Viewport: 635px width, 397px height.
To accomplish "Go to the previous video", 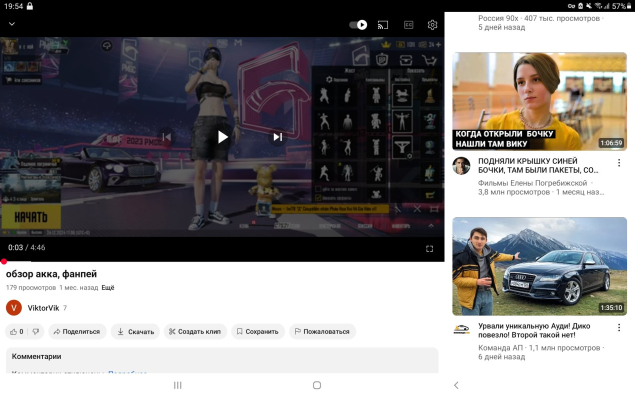I will (166, 137).
